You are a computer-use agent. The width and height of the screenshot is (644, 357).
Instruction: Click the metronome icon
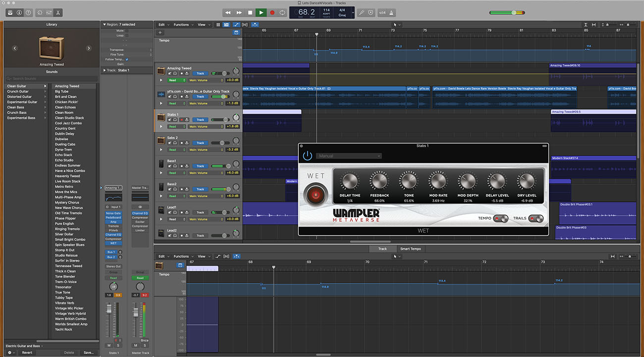pos(392,12)
